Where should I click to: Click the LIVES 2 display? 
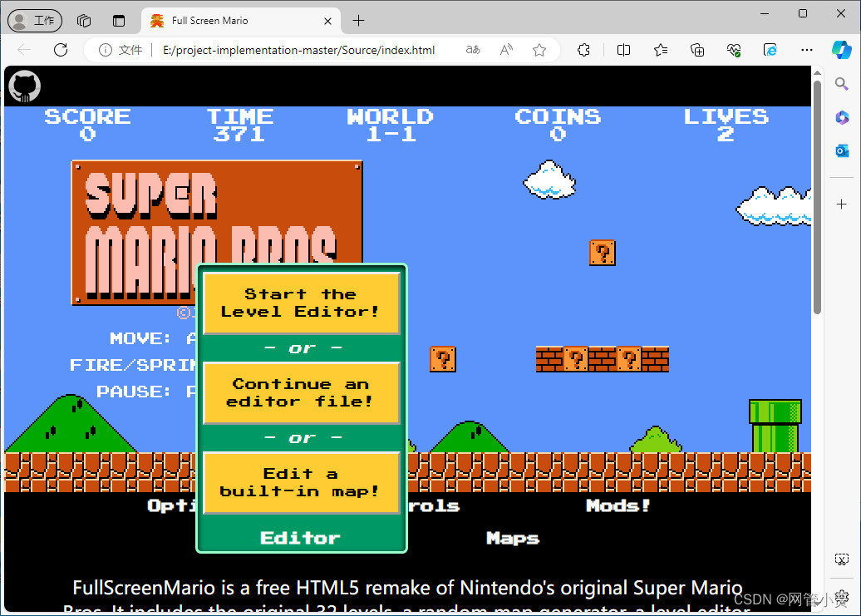(x=726, y=126)
